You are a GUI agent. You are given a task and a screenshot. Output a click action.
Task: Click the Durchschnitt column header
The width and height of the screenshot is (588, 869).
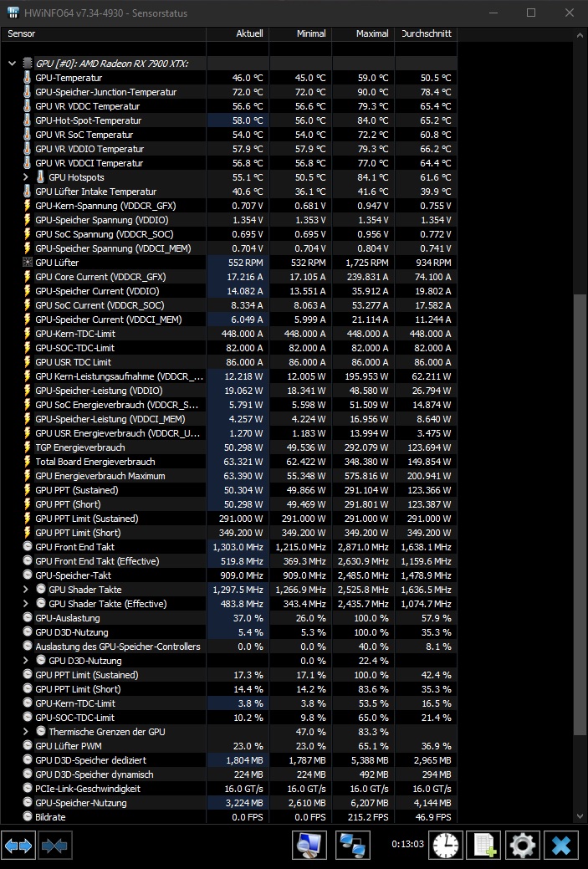(x=426, y=33)
